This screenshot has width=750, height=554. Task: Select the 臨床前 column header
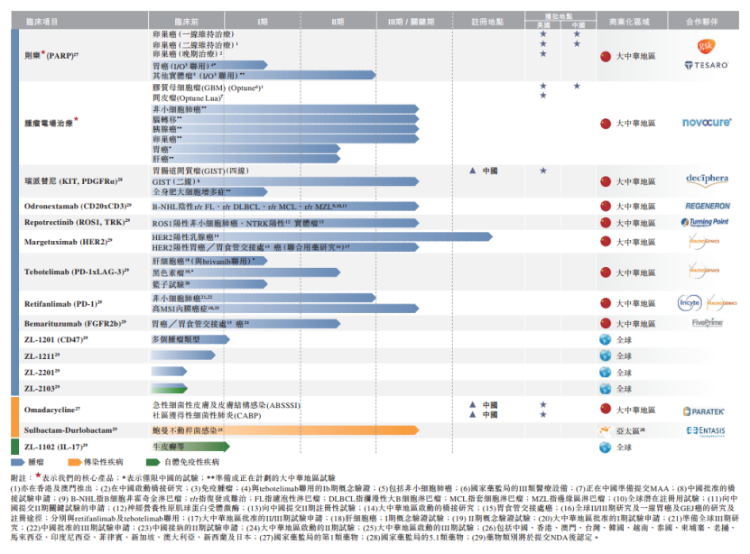point(186,22)
